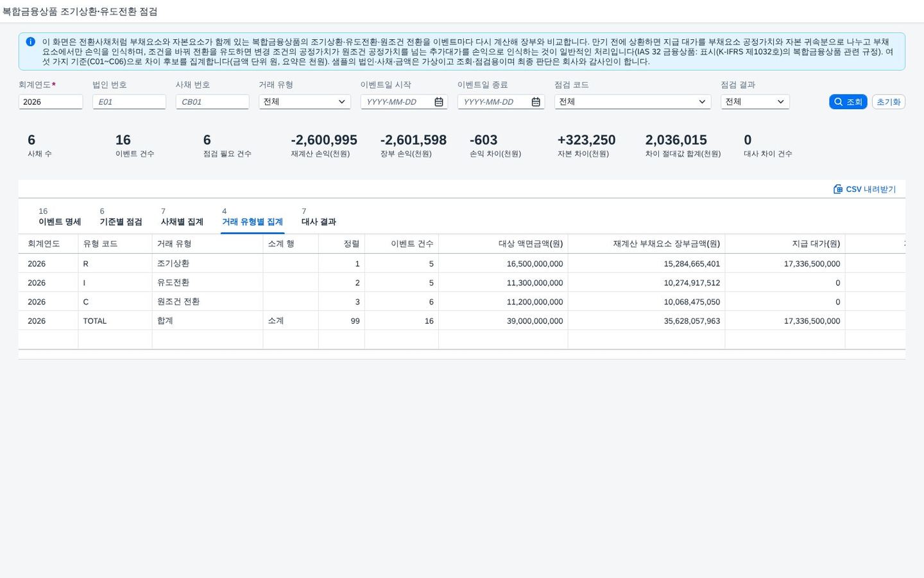Viewport: 924px width, 578px height.
Task: Switch to the 기준별 점검 tab
Action: (x=121, y=217)
